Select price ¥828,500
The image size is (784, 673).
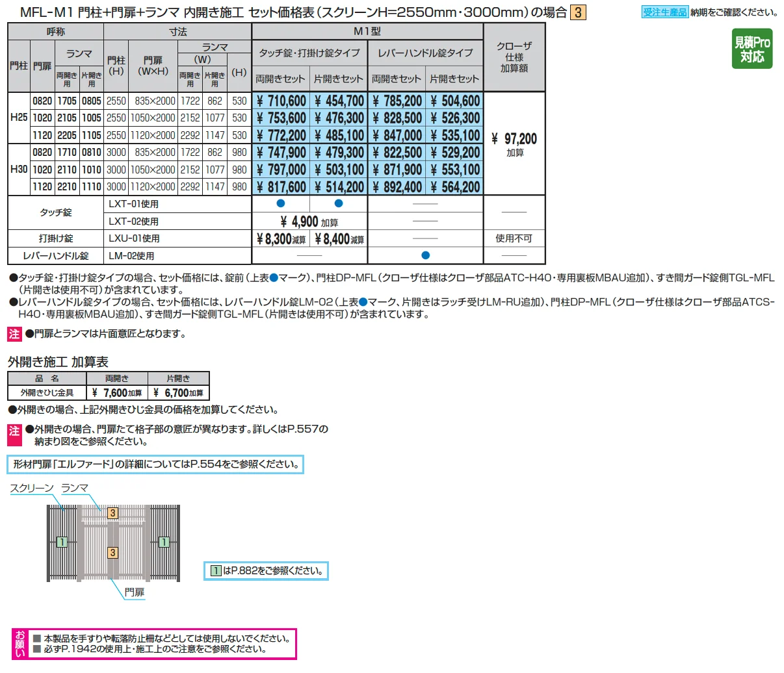397,118
